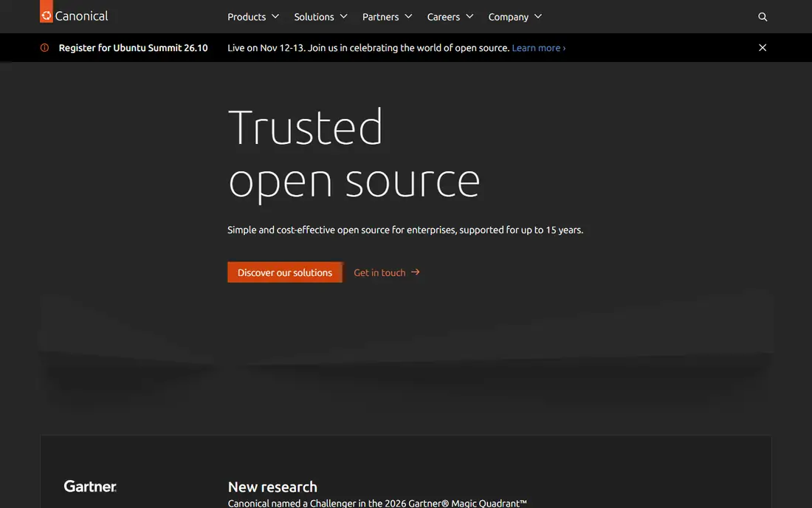This screenshot has height=508, width=812.
Task: Expand the Careers chevron
Action: [469, 16]
